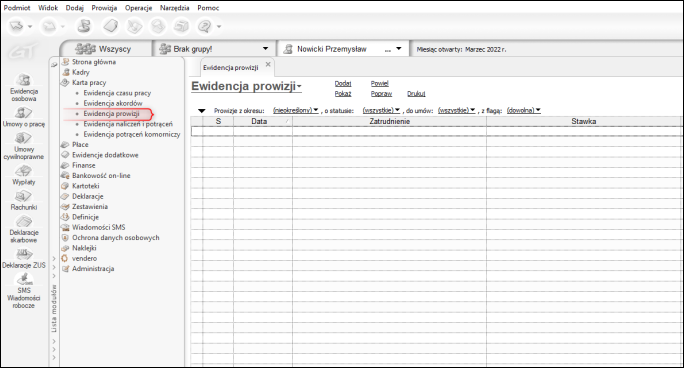Toggle the Lista modułów panel pin

point(54,65)
